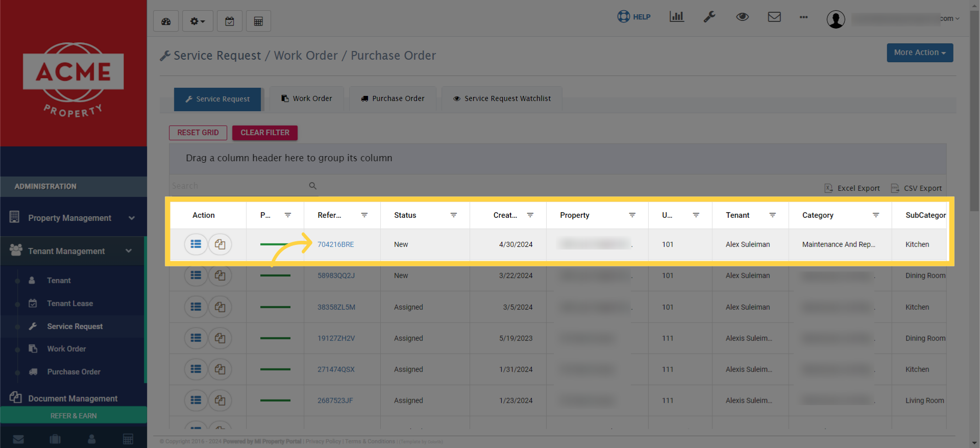Click list action icon for 704216BRE
This screenshot has width=980, height=448.
195,244
